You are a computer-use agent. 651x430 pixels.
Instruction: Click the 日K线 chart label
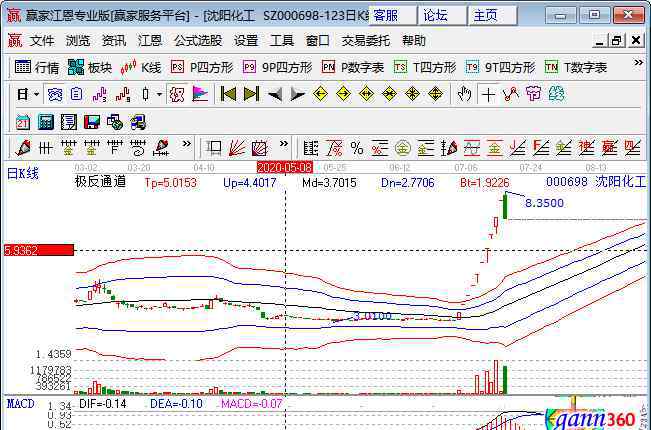click(23, 173)
